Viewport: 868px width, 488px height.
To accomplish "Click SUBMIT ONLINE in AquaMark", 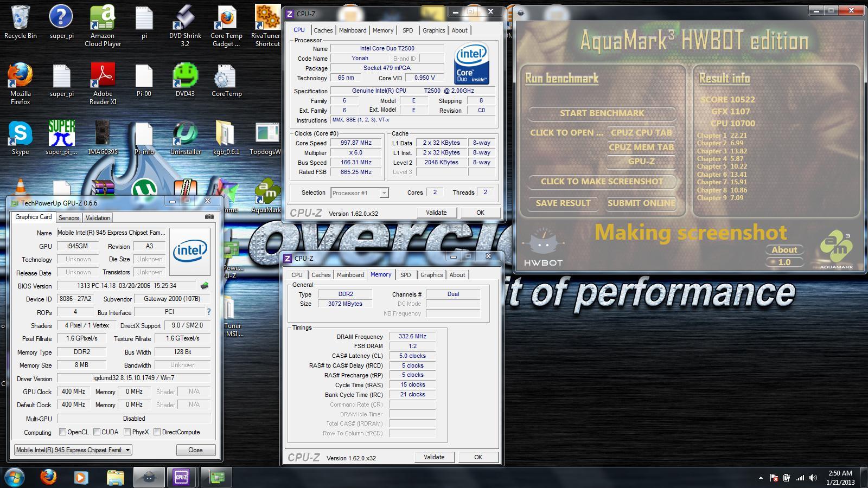I will (x=641, y=203).
